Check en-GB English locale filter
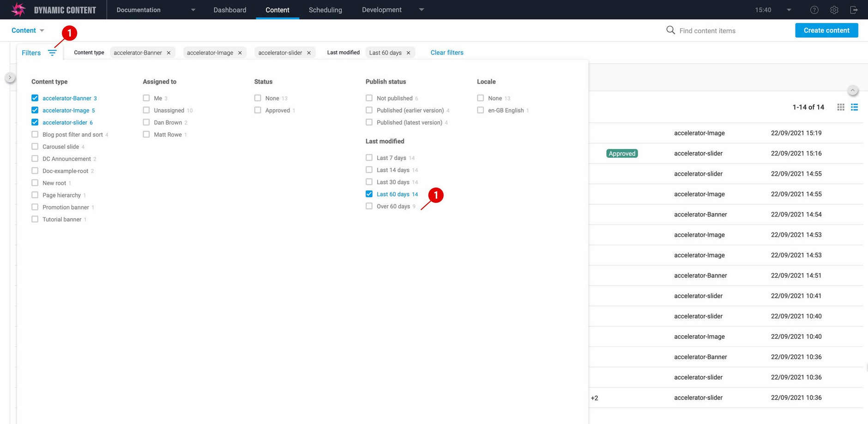The image size is (868, 424). pos(481,110)
